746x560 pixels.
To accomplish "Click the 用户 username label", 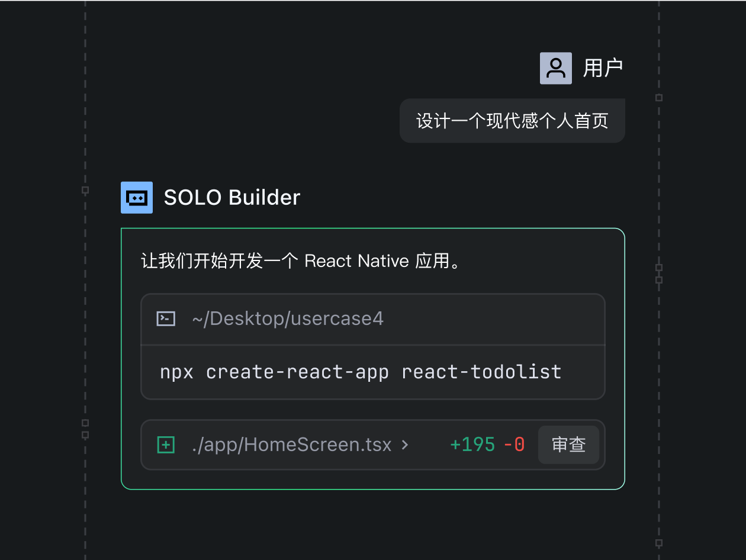I will (x=603, y=67).
